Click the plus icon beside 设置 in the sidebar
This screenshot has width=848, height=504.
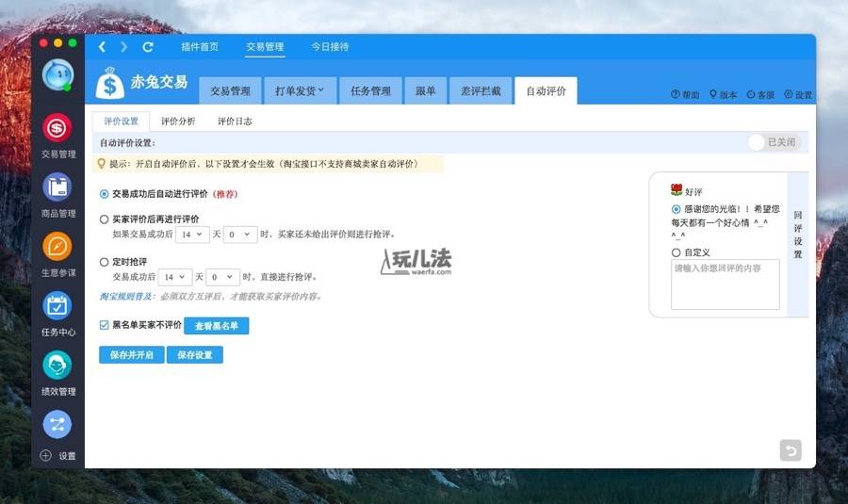[46, 455]
